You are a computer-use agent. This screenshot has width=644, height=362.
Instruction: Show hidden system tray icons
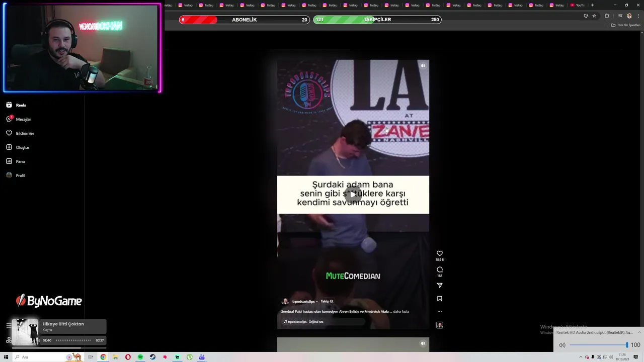tap(581, 357)
